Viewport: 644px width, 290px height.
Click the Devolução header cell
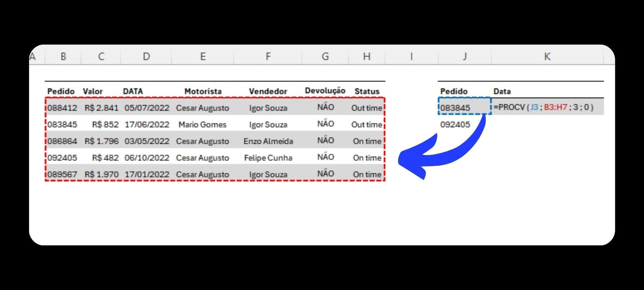pyautogui.click(x=325, y=91)
